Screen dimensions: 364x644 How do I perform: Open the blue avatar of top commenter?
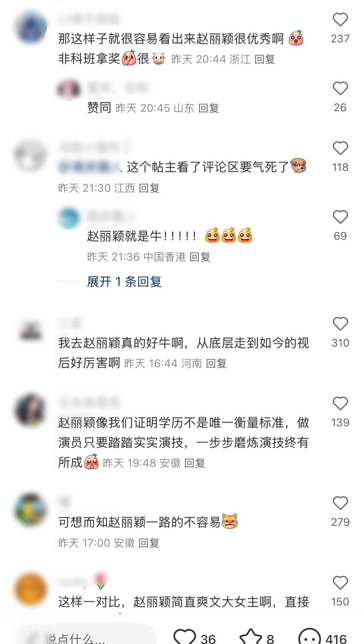click(x=31, y=28)
